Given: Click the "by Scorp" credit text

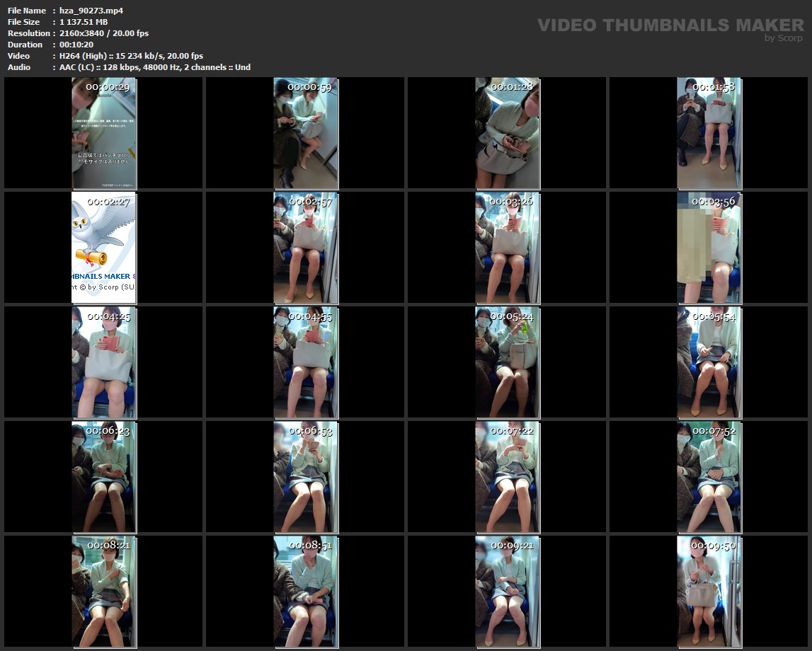Looking at the screenshot, I should 784,38.
